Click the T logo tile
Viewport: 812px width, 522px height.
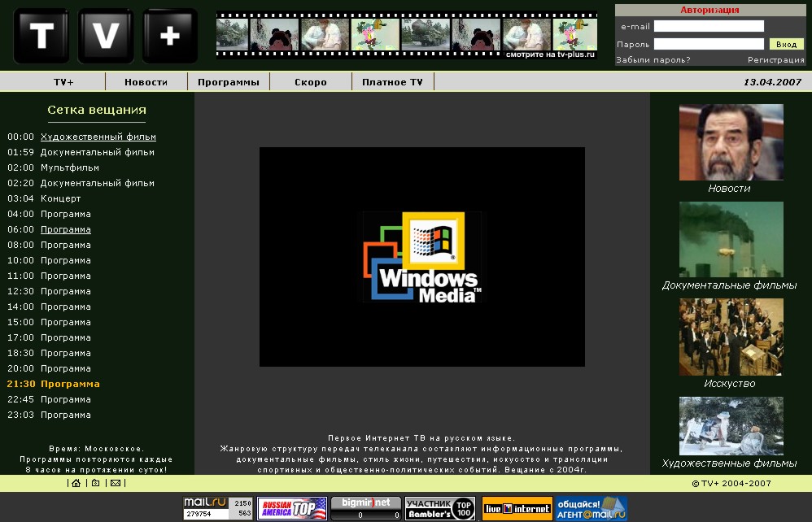pyautogui.click(x=41, y=36)
